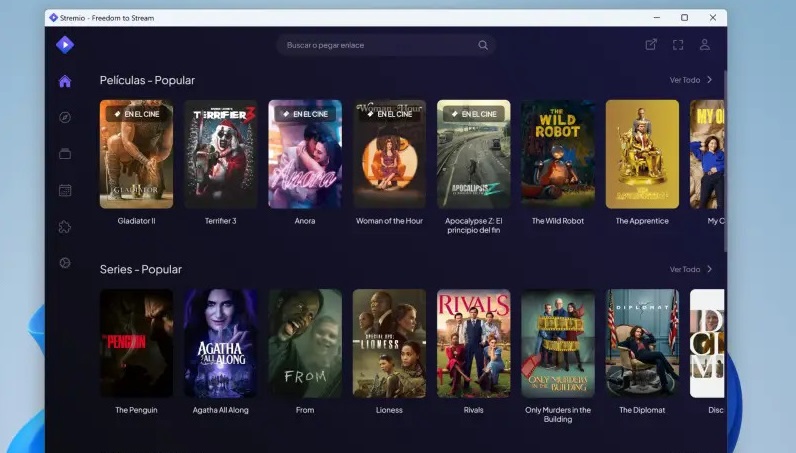
Task: Open the Library icon in sidebar
Action: [65, 154]
